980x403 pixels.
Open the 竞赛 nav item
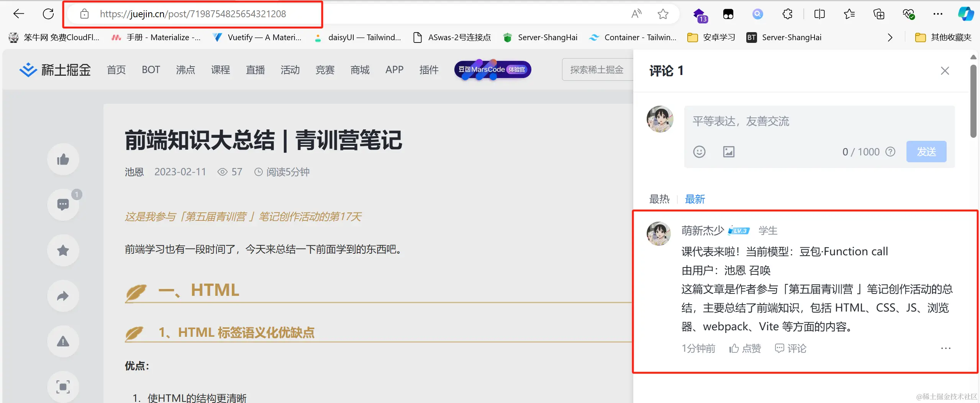[x=325, y=70]
